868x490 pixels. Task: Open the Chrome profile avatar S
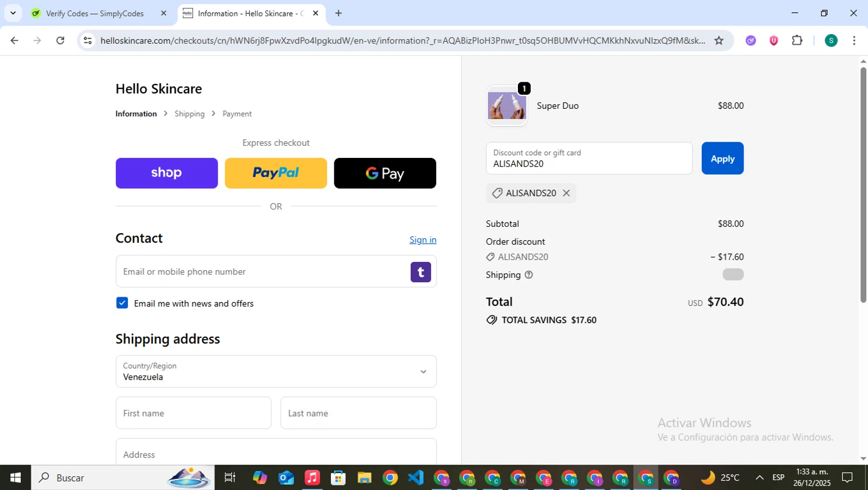click(x=831, y=40)
